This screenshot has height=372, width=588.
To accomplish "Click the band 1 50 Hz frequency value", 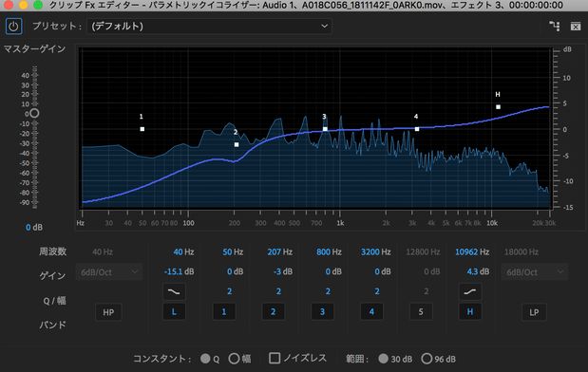I will coord(233,252).
